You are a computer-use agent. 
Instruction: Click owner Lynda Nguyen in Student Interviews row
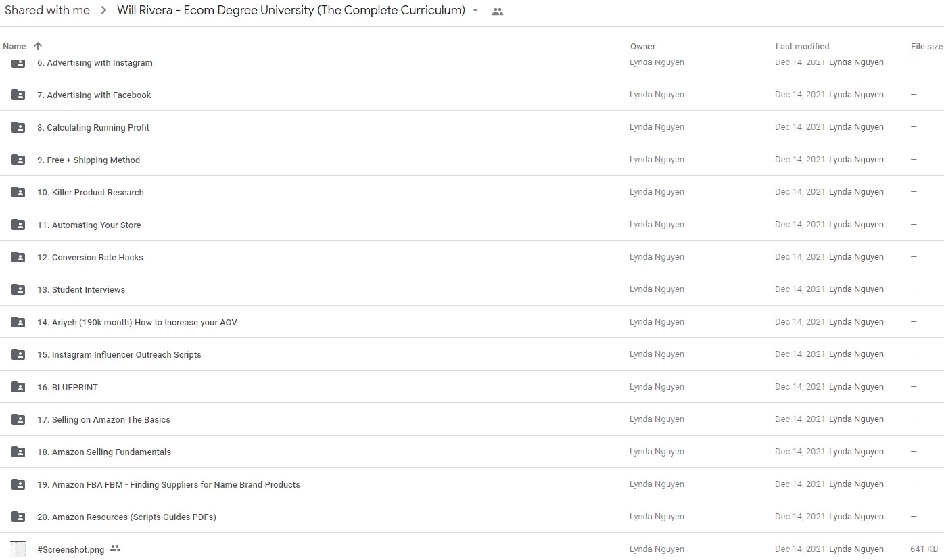point(657,289)
